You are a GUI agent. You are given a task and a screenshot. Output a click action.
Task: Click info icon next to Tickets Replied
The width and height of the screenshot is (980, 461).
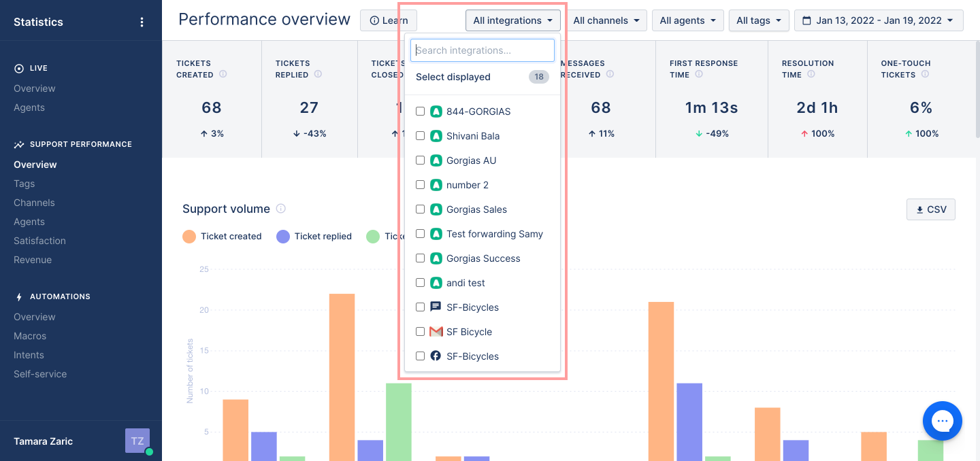[x=318, y=75]
